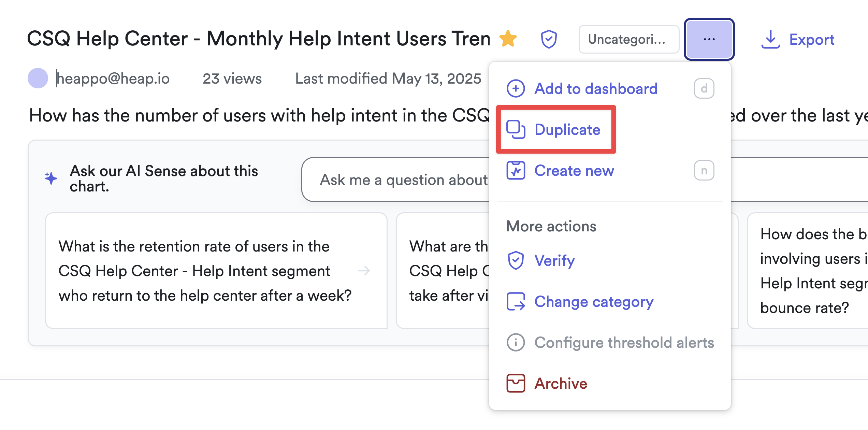Click the Add to dashboard plus icon
Screen dimensions: 868x430
point(516,89)
